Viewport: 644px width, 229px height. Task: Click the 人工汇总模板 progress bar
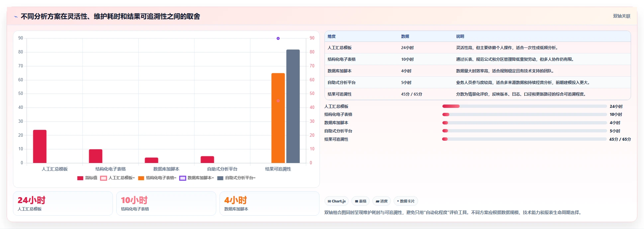524,106
